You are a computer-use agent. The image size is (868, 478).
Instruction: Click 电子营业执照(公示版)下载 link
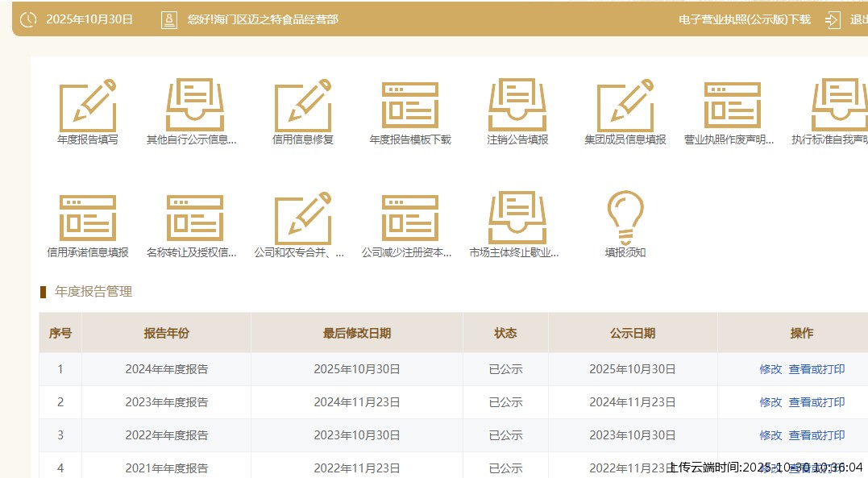pyautogui.click(x=744, y=19)
